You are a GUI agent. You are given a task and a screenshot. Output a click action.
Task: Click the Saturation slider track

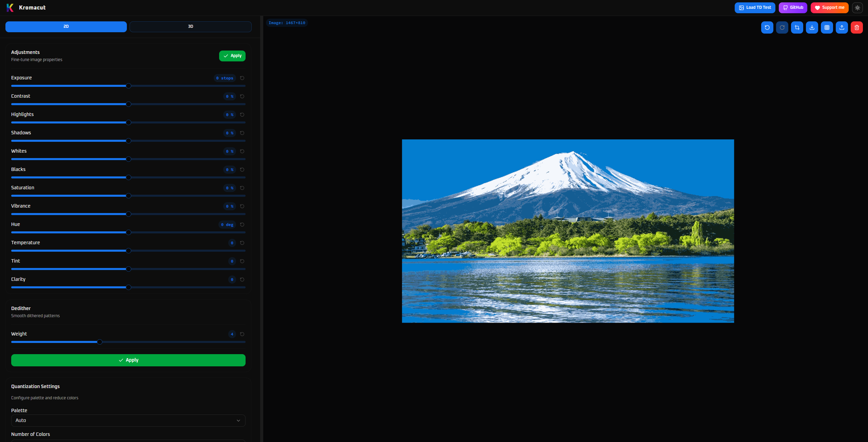[x=187, y=196]
